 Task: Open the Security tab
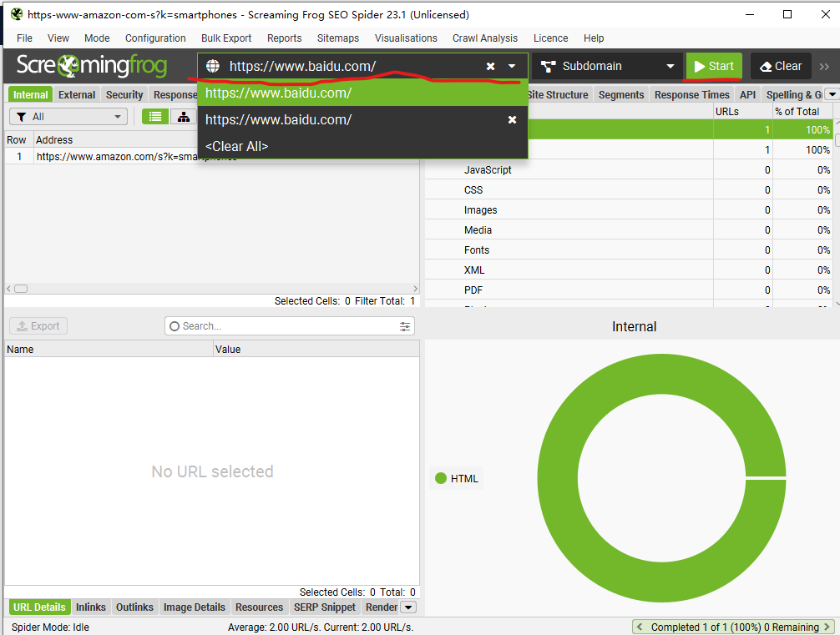(x=124, y=95)
